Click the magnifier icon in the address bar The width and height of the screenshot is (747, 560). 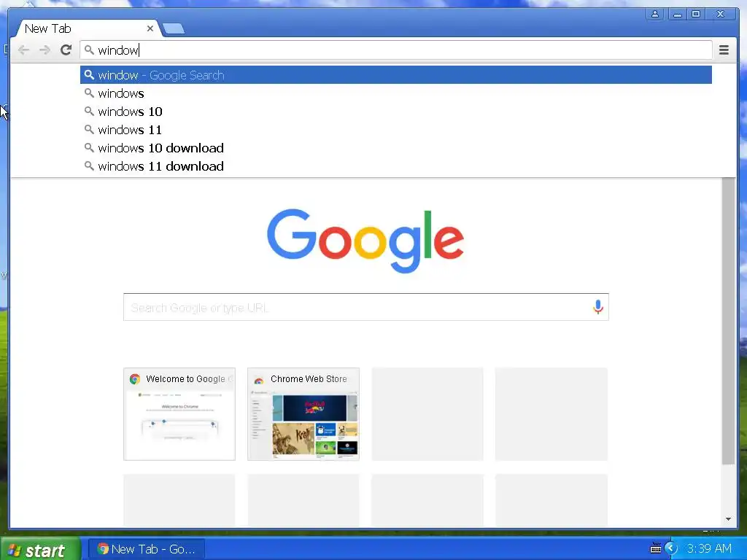(89, 50)
